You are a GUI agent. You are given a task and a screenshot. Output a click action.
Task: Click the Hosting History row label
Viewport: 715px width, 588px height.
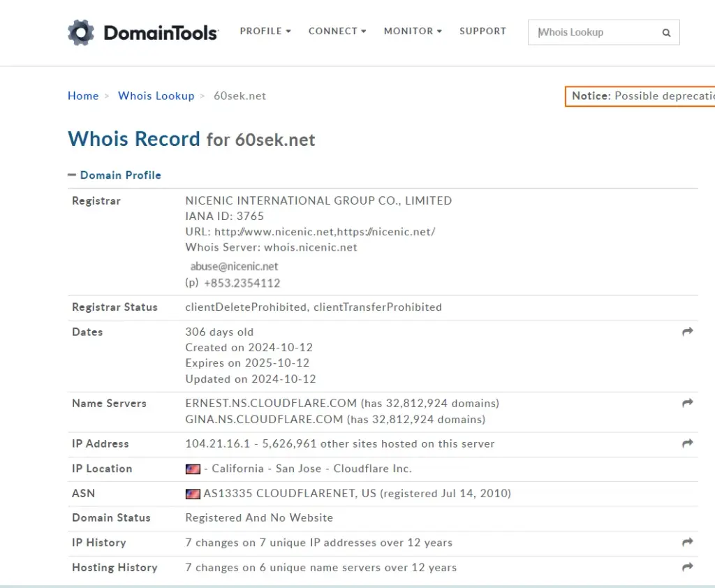pos(115,568)
